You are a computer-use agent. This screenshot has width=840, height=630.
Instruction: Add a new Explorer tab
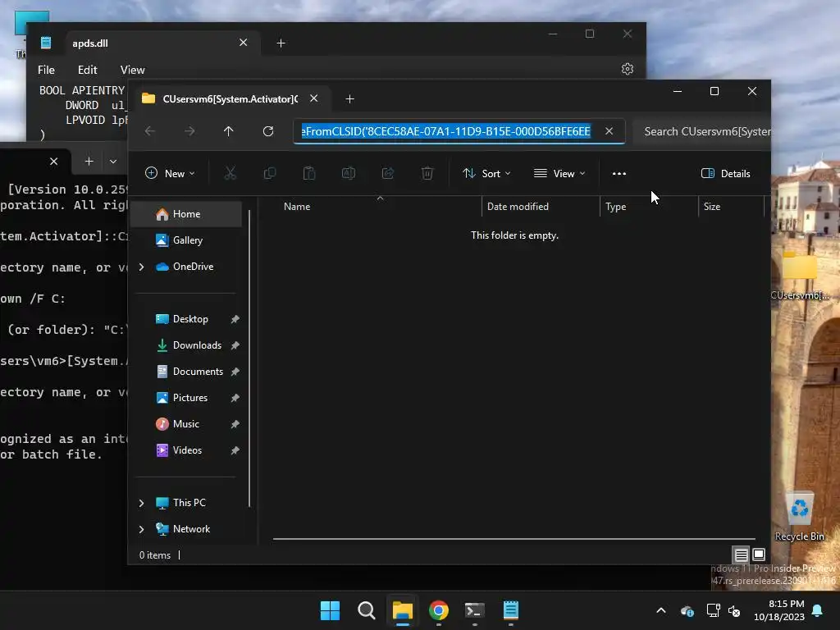[x=349, y=98]
